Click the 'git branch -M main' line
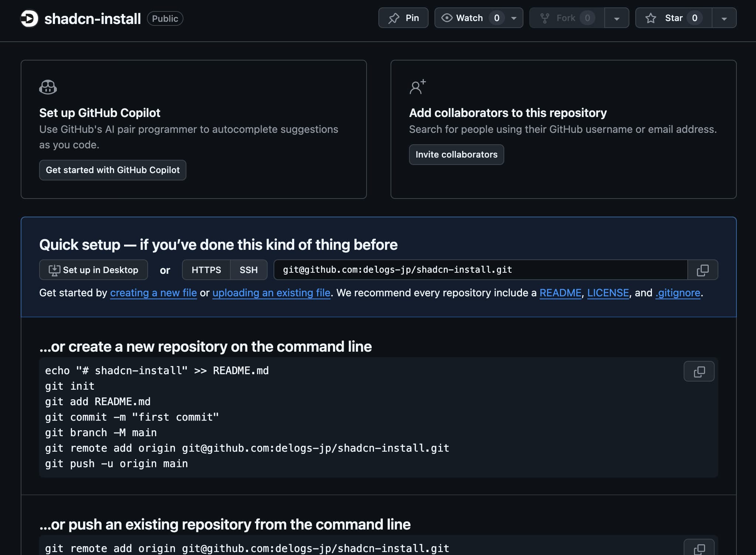Viewport: 756px width, 555px height. tap(101, 432)
